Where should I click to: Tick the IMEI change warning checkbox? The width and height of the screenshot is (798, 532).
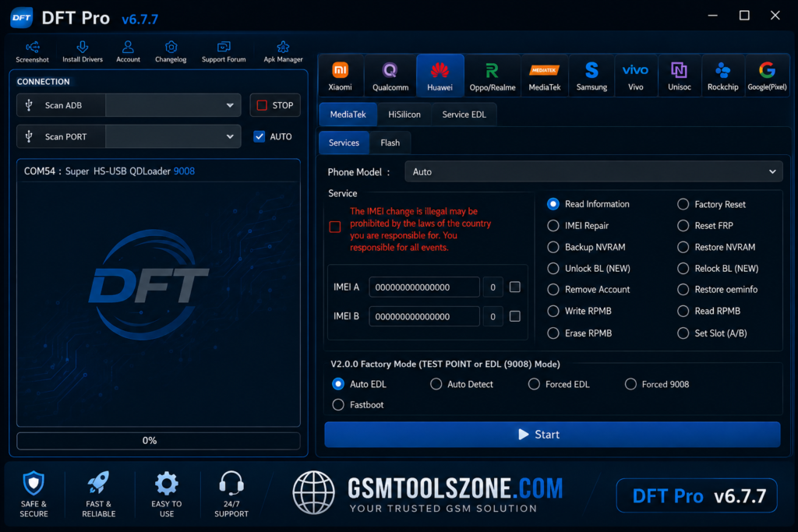click(x=335, y=227)
